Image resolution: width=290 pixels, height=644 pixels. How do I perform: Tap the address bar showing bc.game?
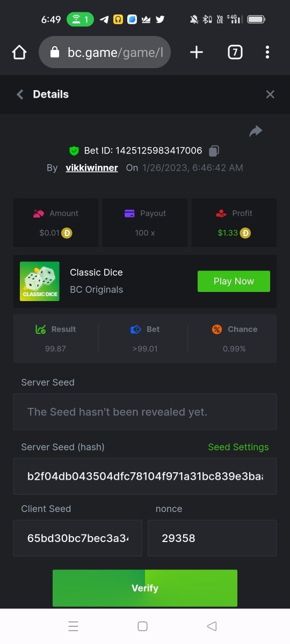pos(105,52)
